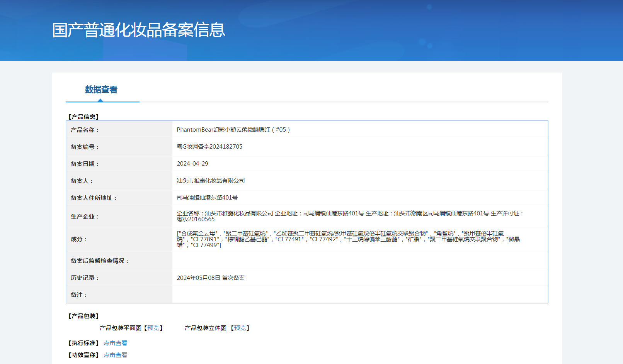This screenshot has width=623, height=364.
Task: Click the 历史记录： label
Action: (85, 278)
